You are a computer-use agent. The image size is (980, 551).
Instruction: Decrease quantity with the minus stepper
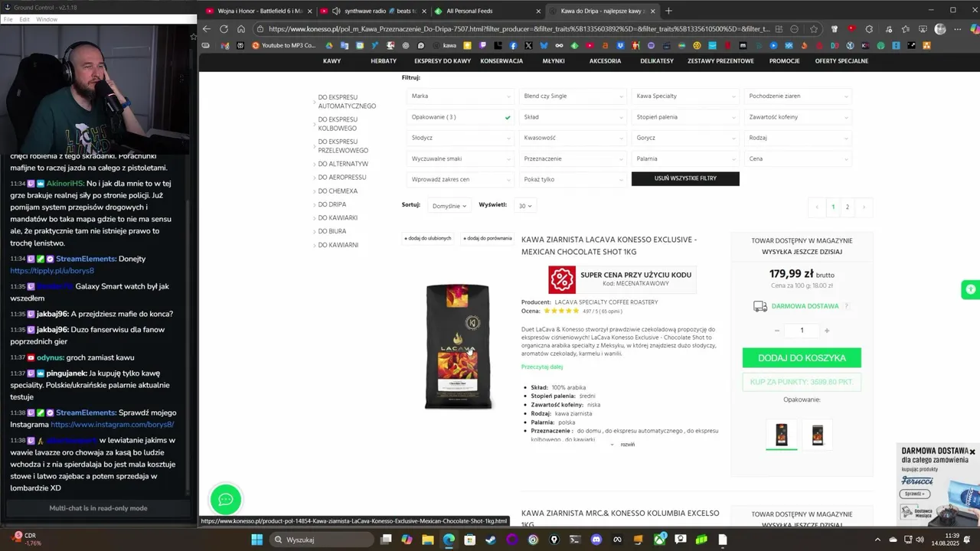(x=777, y=331)
